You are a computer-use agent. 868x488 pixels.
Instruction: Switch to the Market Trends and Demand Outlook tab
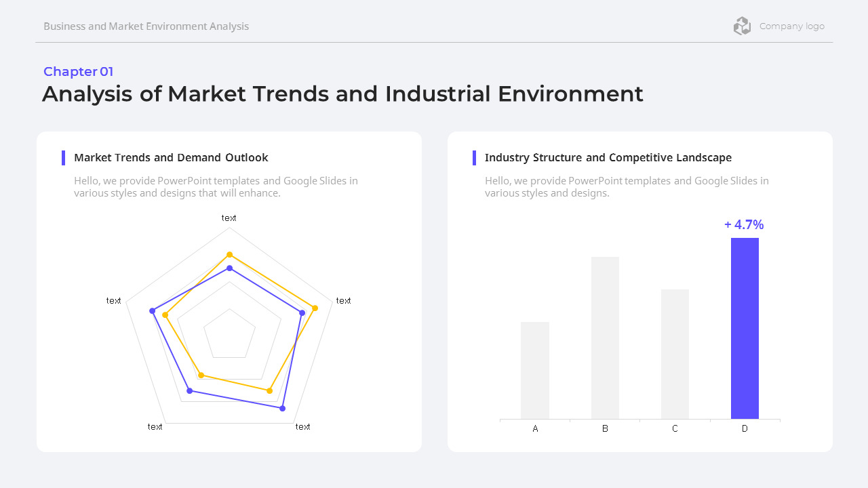(x=171, y=157)
